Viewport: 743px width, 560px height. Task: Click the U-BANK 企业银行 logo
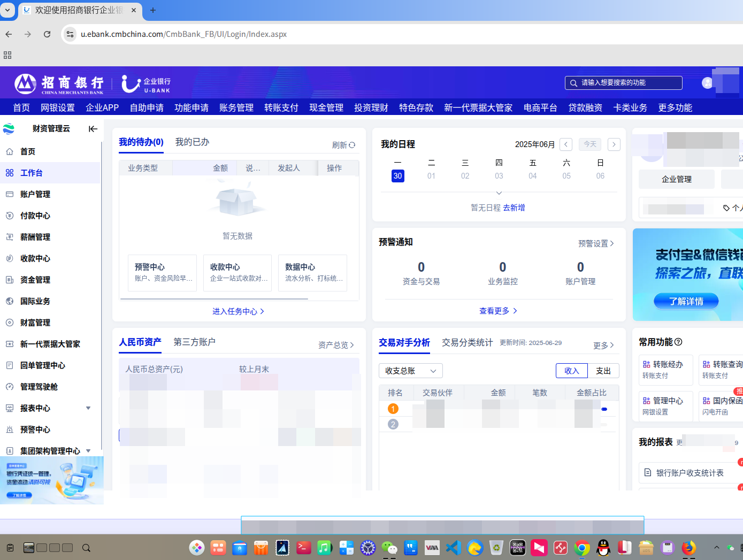pyautogui.click(x=146, y=84)
